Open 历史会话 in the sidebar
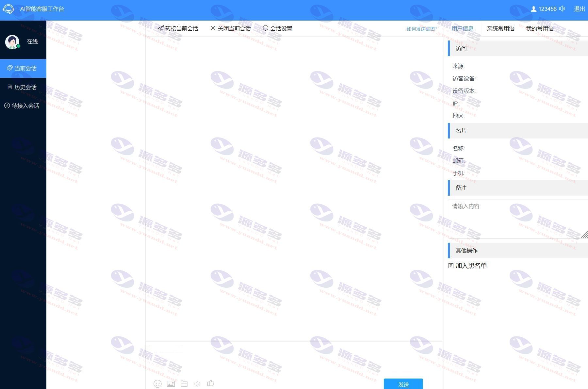Screen dimensions: 588x389 tap(23, 87)
